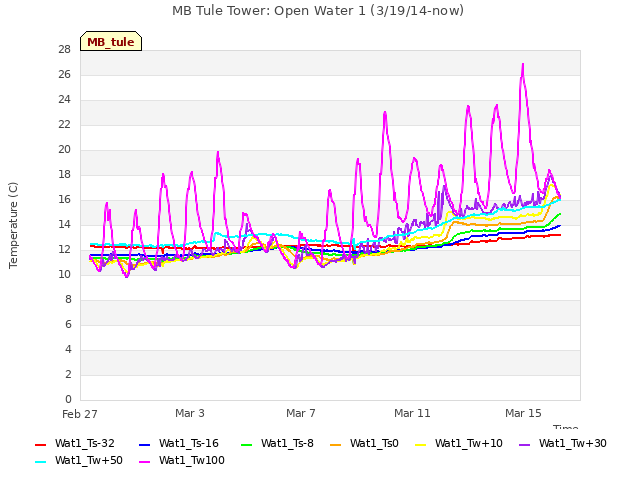Screen dimensions: 640x480
Task: Click the orange Wat1_Ts0 legend swatch
Action: pos(336,445)
